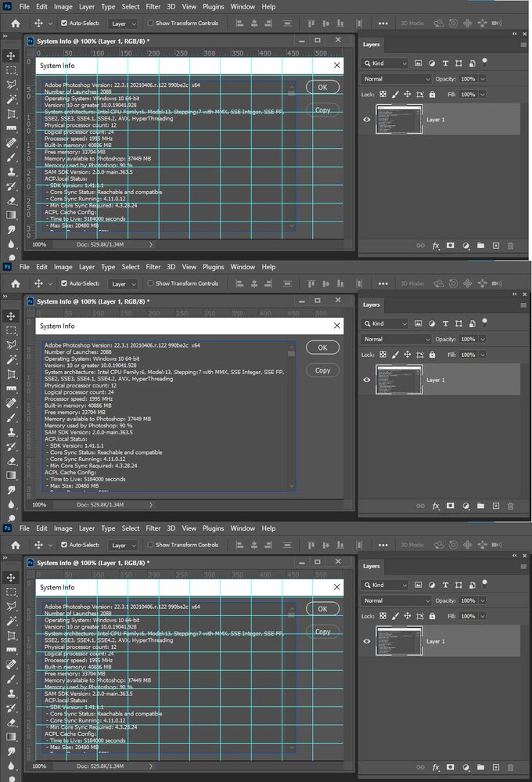Open more options (three dots) in top options bar

(x=383, y=23)
